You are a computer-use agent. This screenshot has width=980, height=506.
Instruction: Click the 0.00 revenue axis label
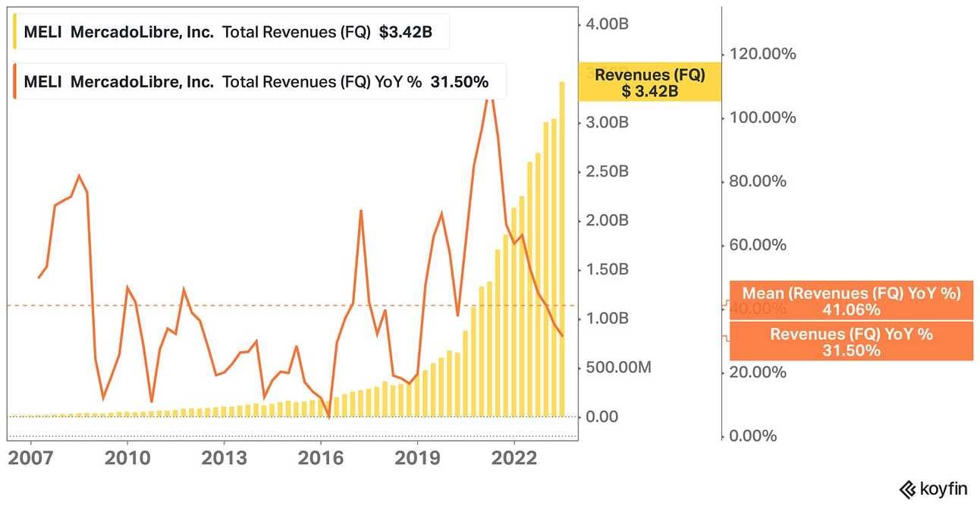click(601, 416)
